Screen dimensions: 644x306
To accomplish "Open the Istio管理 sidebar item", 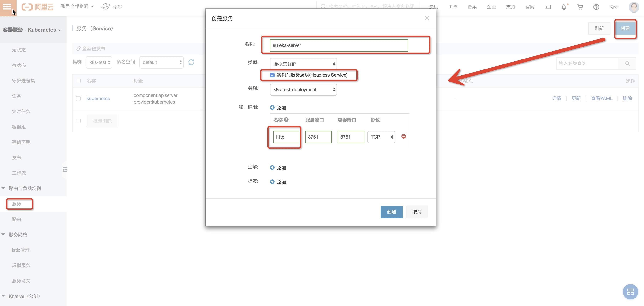I will [21, 250].
